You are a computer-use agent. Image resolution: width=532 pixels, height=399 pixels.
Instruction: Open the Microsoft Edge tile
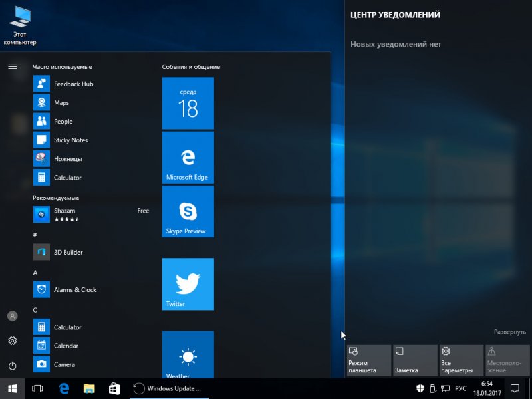[188, 158]
